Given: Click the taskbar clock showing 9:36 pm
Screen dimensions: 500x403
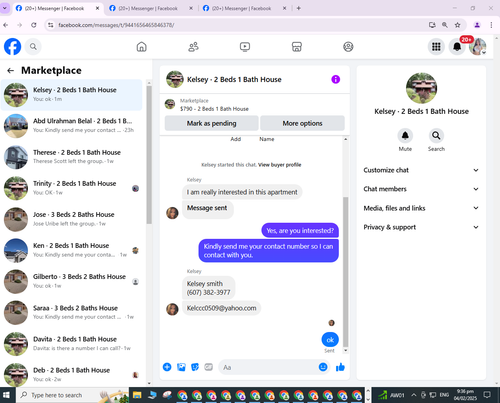Looking at the screenshot, I should (465, 395).
